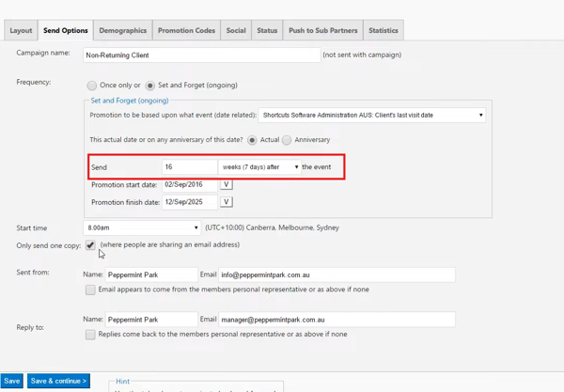Screen dimensions: 564x392
Task: Enable Sent from personal representative checkbox
Action: tap(90, 290)
